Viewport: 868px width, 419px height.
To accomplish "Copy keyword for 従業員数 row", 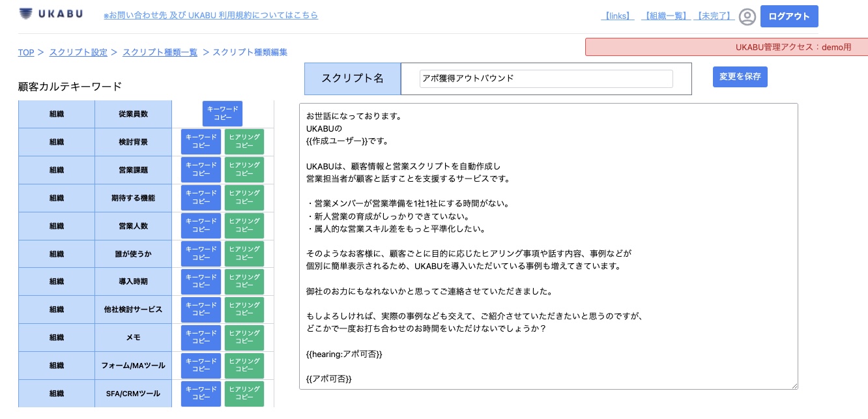I will [x=222, y=114].
